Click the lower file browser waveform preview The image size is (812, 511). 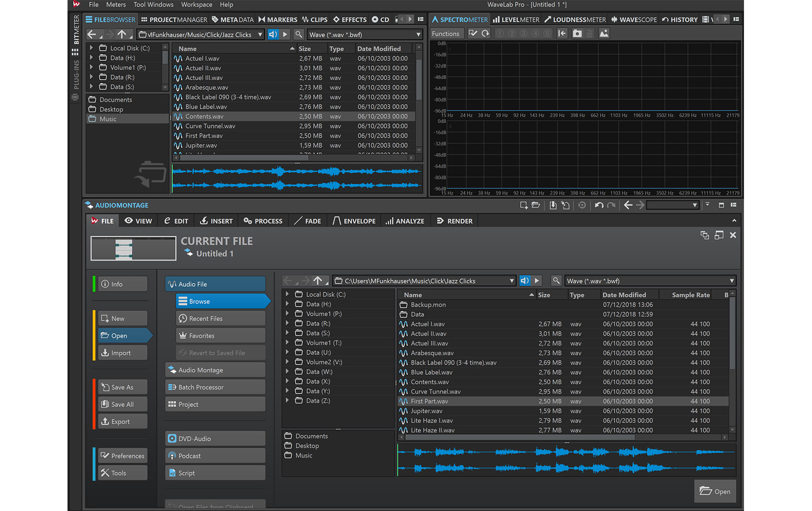(x=566, y=460)
